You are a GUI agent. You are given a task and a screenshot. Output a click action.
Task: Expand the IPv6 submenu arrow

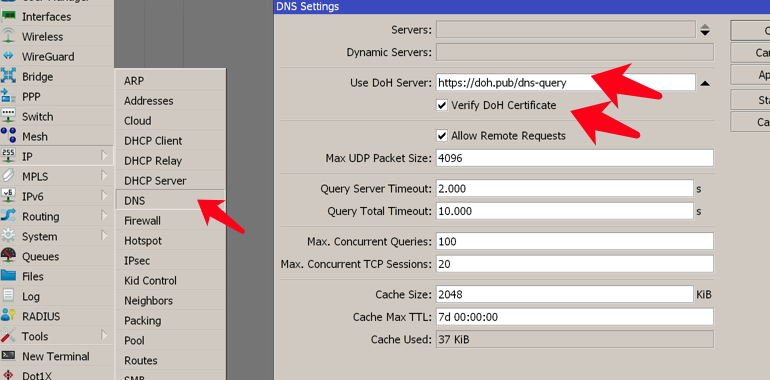point(104,195)
